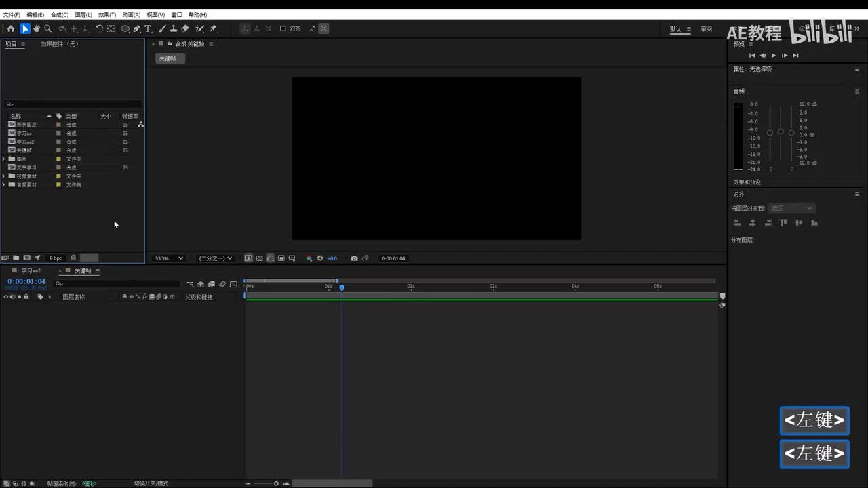The image size is (868, 488).
Task: Select the Type text tool
Action: tap(149, 28)
